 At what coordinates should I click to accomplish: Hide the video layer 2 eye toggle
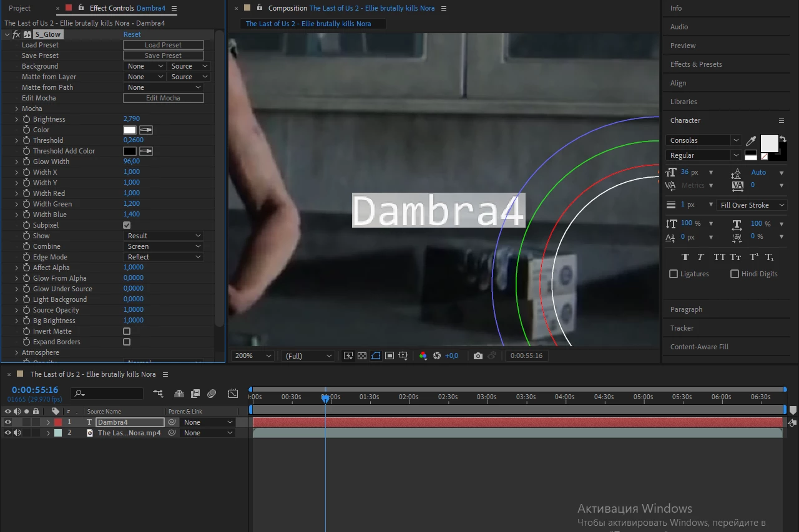tap(8, 433)
